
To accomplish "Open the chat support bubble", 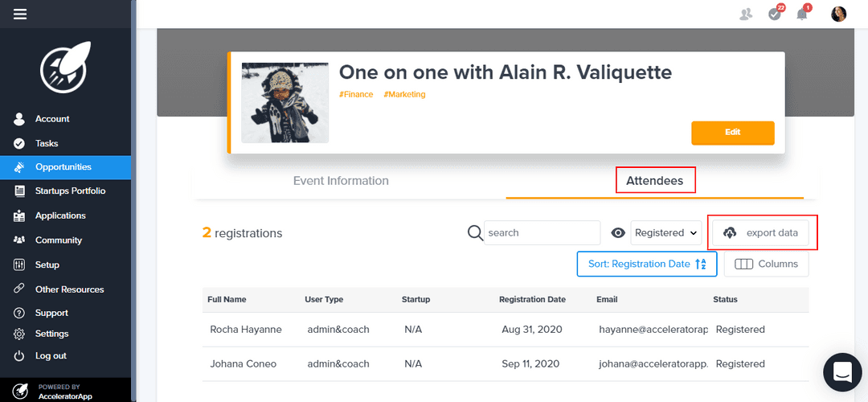I will [842, 371].
